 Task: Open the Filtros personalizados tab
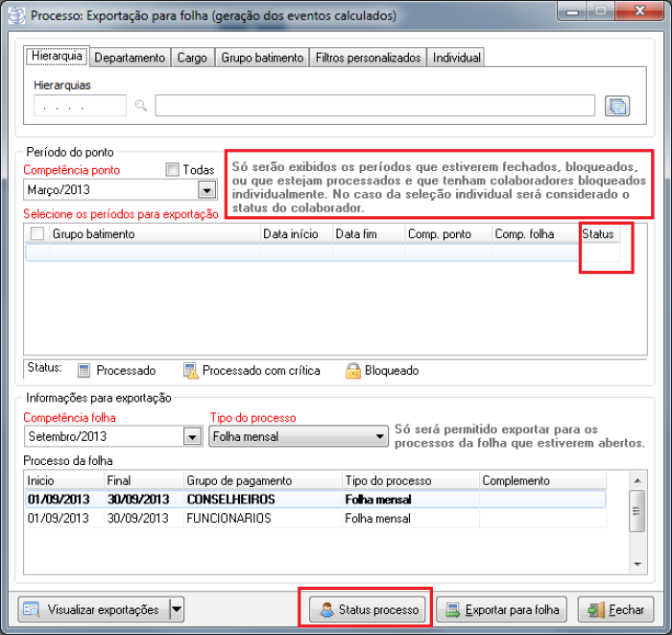[368, 58]
